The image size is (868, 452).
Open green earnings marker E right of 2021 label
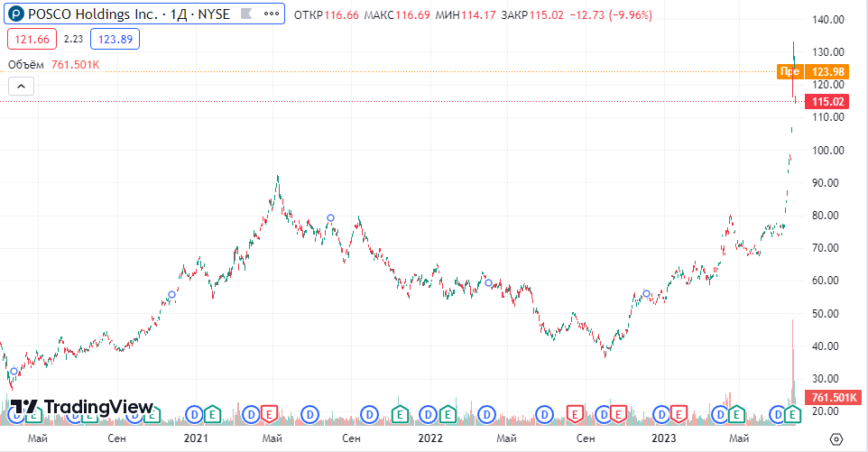click(x=212, y=414)
